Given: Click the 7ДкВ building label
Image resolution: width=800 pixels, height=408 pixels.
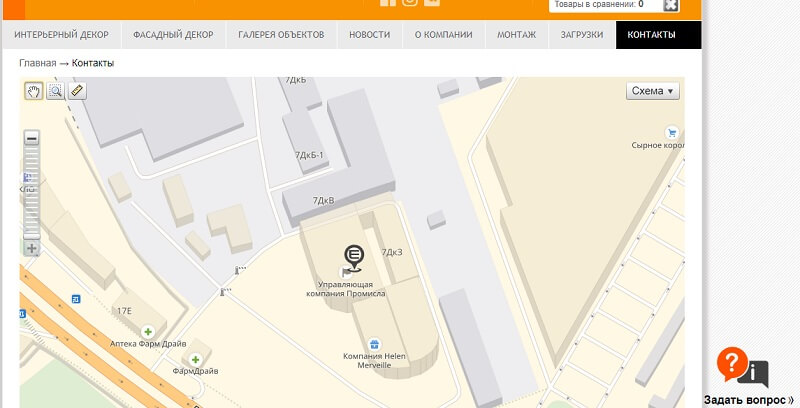Looking at the screenshot, I should 323,200.
